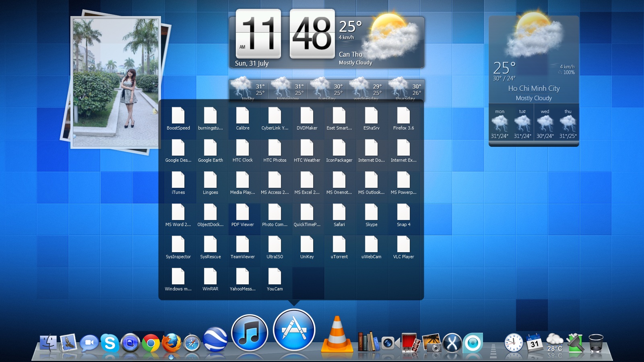Launch Calibre books icon in dock
This screenshot has height=362, width=644.
[368, 342]
